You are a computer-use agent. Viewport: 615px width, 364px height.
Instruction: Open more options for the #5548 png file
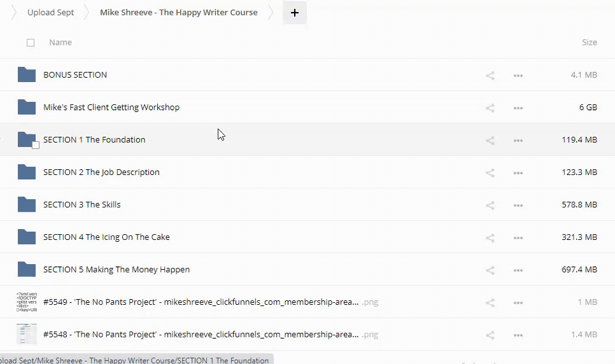pos(518,335)
